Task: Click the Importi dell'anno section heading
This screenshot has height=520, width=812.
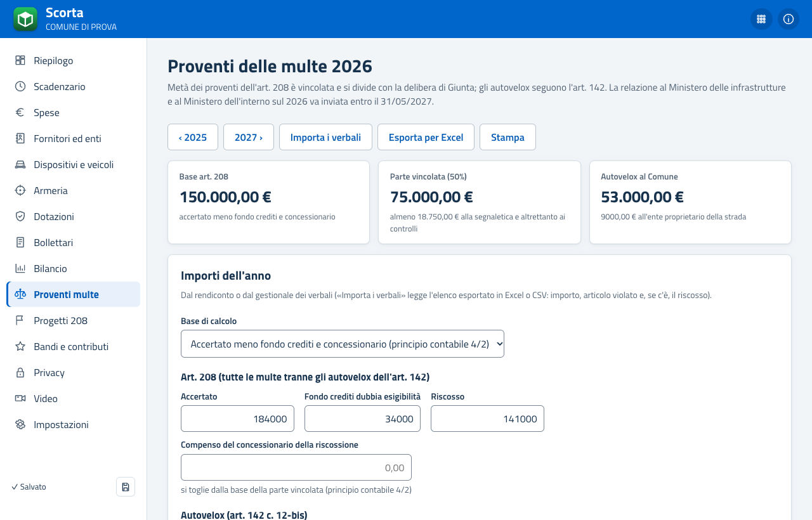Action: (226, 276)
